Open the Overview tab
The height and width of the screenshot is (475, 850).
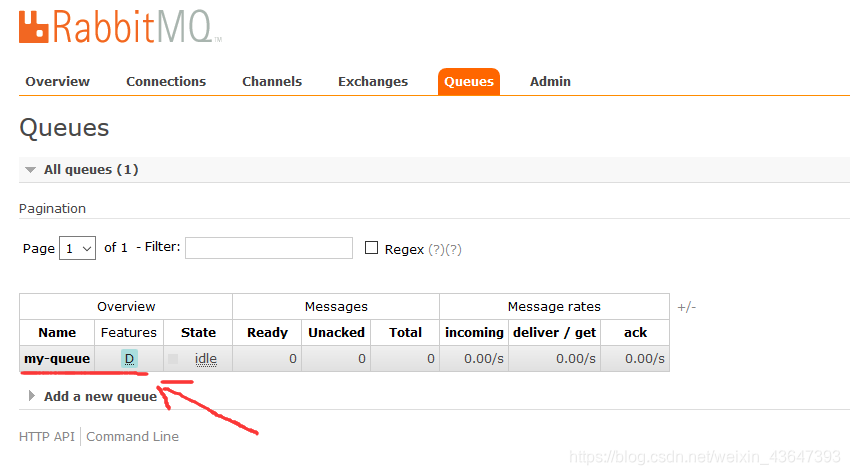[57, 81]
